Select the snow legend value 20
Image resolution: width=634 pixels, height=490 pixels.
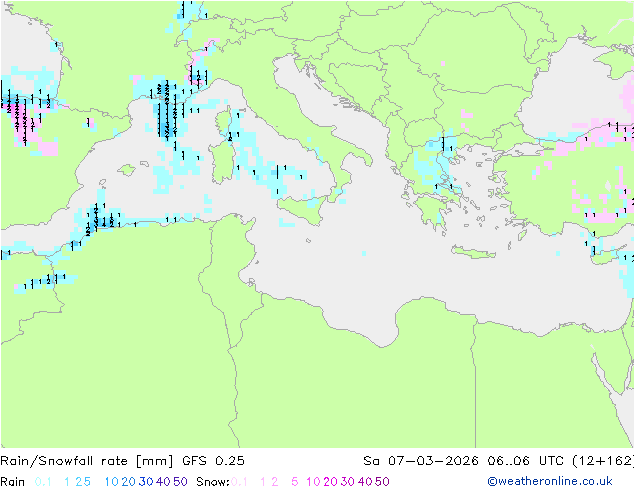click(330, 482)
